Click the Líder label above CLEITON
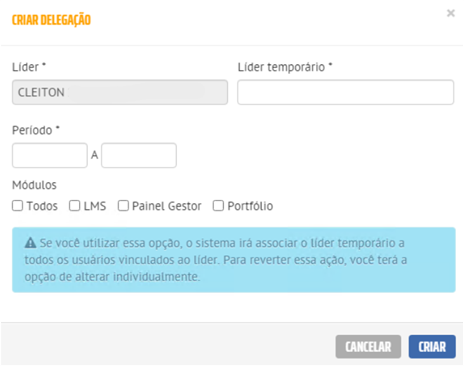Screen dimensions: 464x366 [25, 67]
